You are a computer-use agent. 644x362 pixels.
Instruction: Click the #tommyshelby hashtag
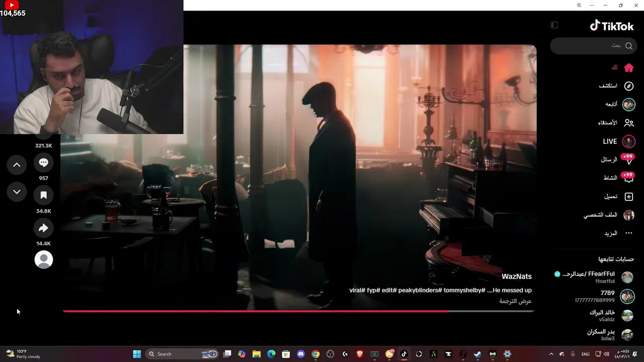pos(464,291)
